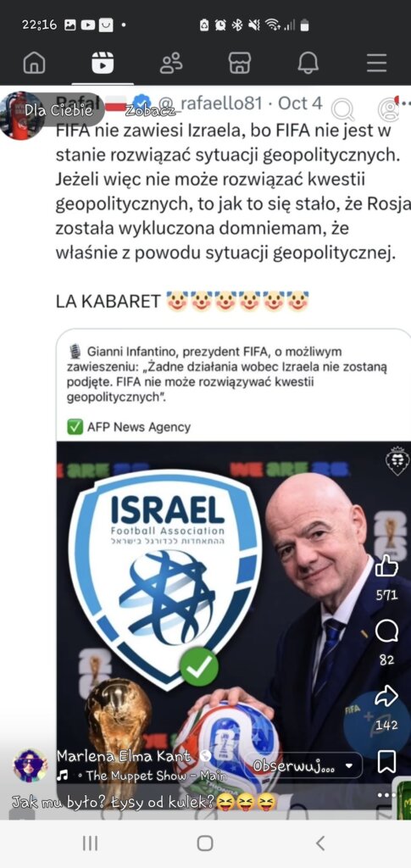Screen dimensions: 411x868
Task: Tap Android back navigation button
Action: [x=319, y=843]
